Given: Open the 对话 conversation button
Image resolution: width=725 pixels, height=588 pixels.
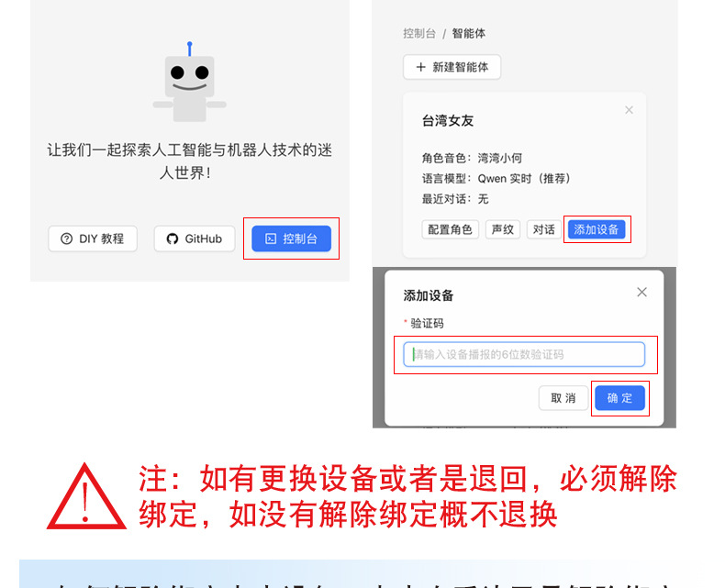Looking at the screenshot, I should click(x=543, y=229).
